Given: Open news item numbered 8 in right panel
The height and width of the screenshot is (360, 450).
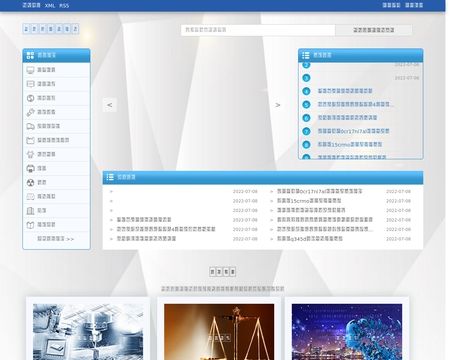Looking at the screenshot, I should point(350,144).
